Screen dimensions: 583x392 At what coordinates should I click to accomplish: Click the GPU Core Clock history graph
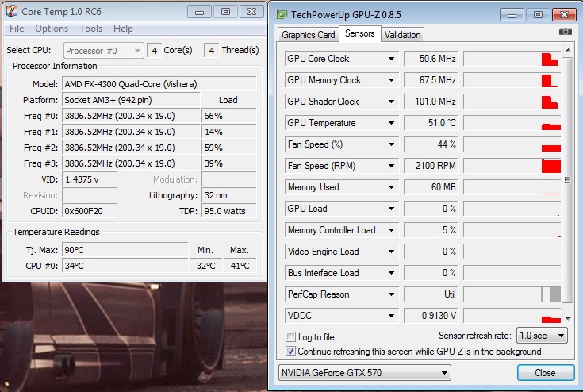point(512,59)
